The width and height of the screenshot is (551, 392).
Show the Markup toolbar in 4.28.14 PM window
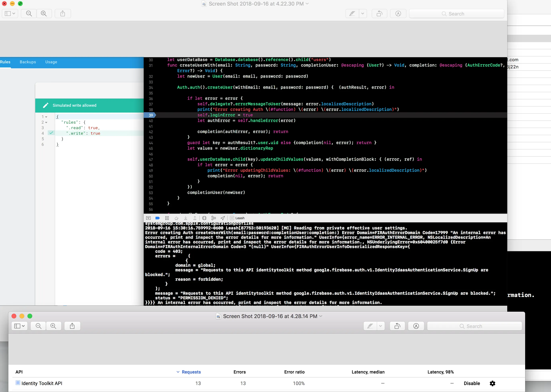pos(416,326)
